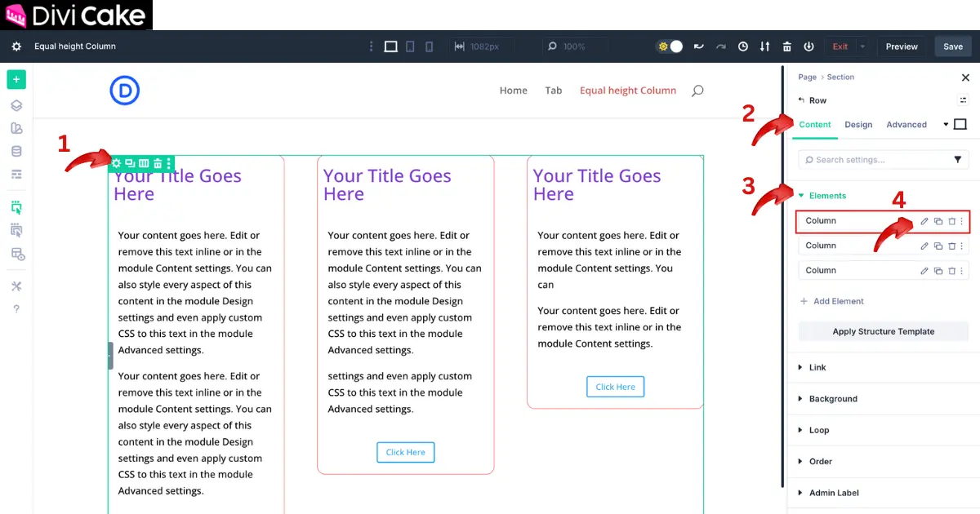Select the gray hover-mode cursor icon
980x514 pixels.
point(16,230)
